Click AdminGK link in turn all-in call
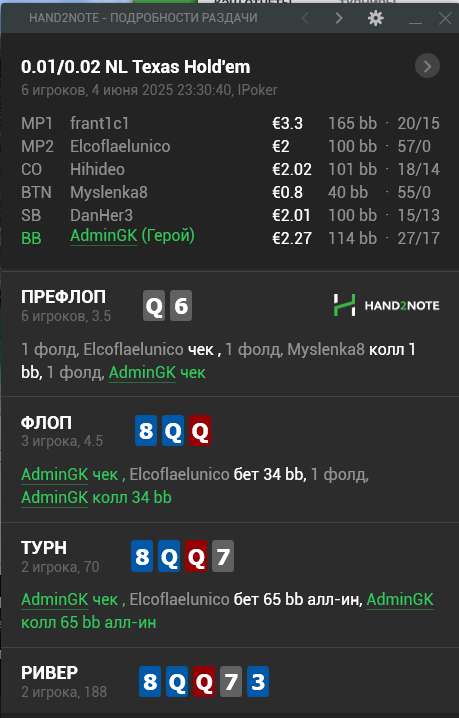459x718 pixels. (x=400, y=599)
